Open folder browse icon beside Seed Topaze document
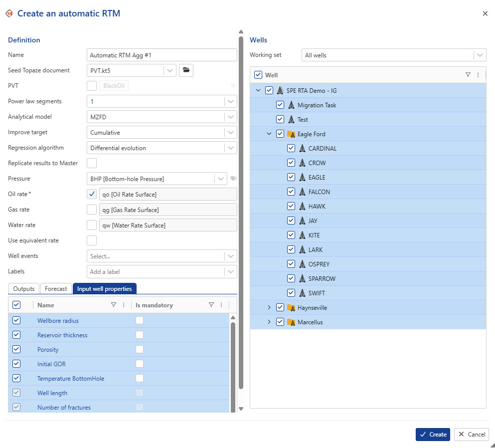 coord(186,70)
